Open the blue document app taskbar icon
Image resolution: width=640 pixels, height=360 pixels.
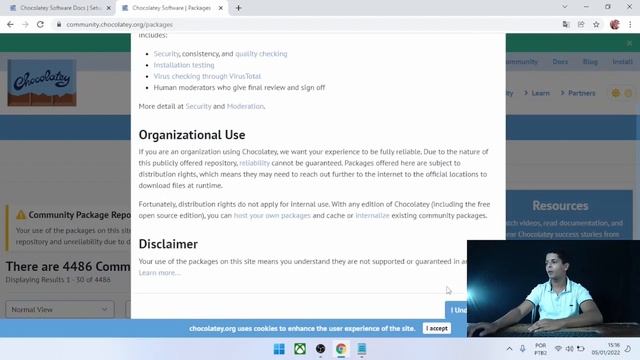(x=362, y=349)
